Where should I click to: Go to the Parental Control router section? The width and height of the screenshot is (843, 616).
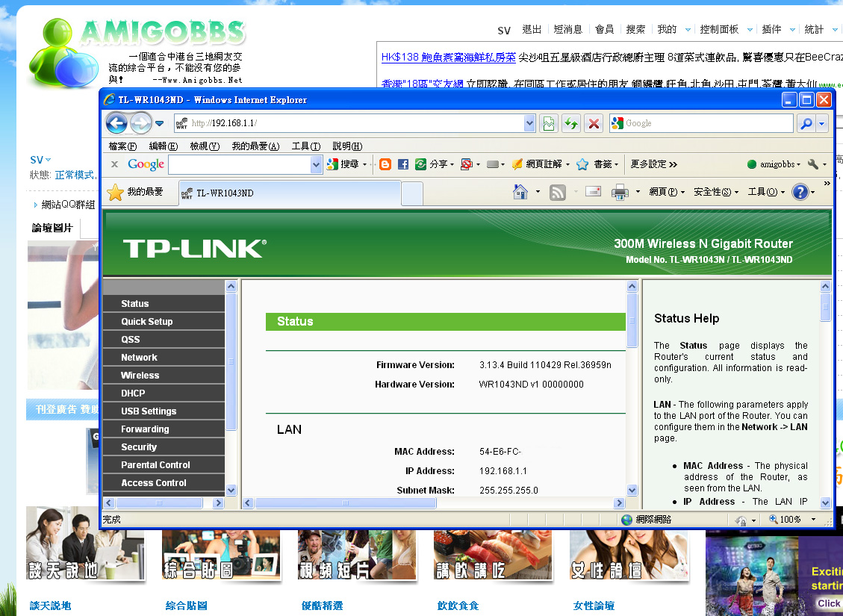tap(155, 465)
